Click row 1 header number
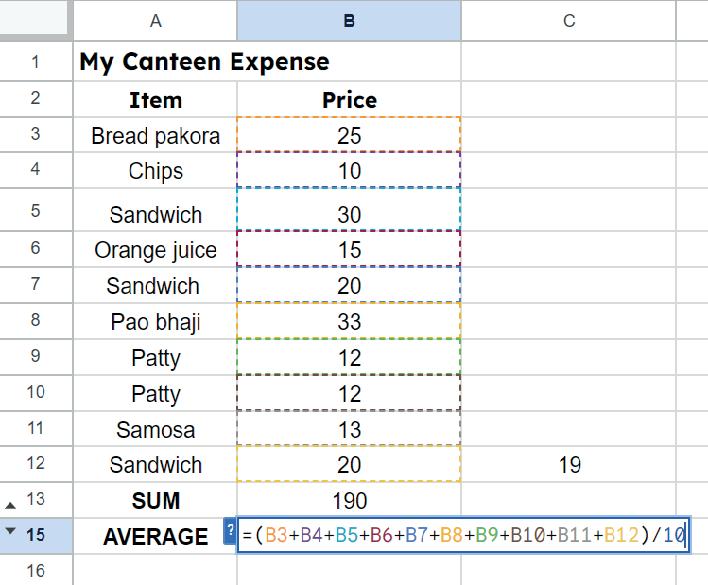Viewport: 708px width, 585px height. click(x=36, y=62)
